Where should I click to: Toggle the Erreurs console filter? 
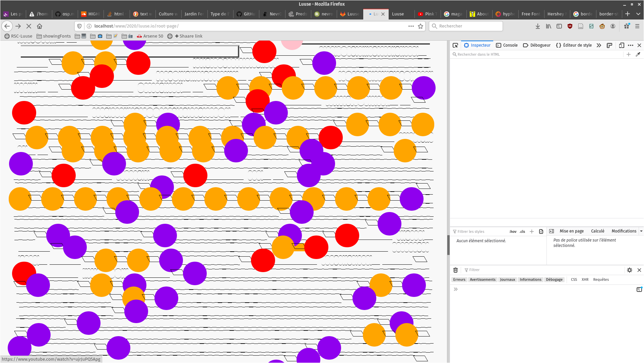click(x=459, y=279)
